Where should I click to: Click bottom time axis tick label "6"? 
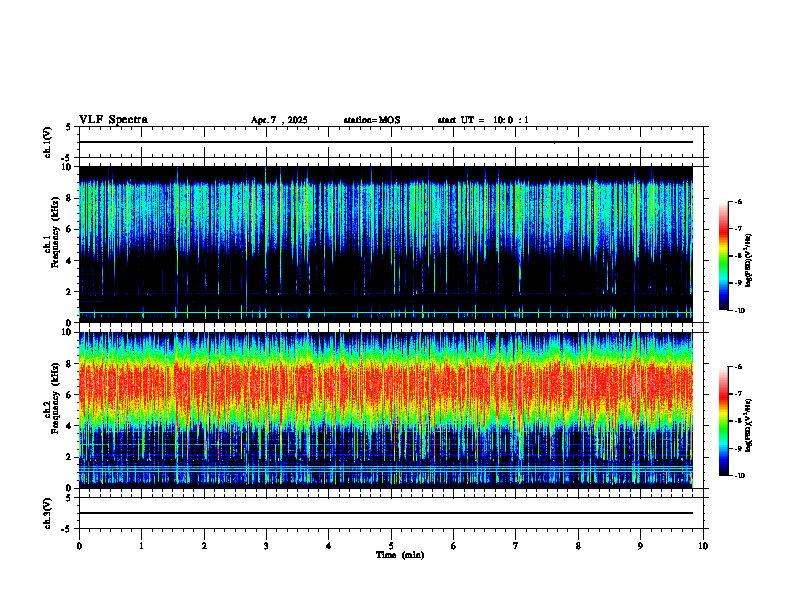454,546
